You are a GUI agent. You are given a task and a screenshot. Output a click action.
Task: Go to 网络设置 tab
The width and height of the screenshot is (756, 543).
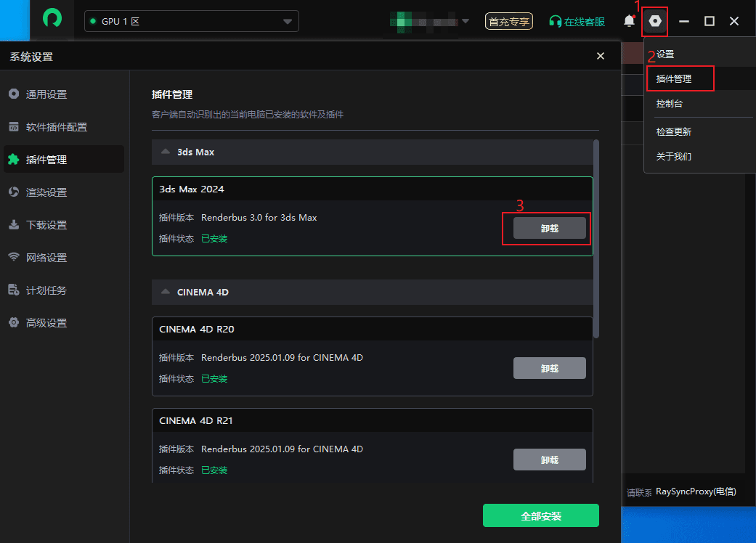pyautogui.click(x=64, y=257)
